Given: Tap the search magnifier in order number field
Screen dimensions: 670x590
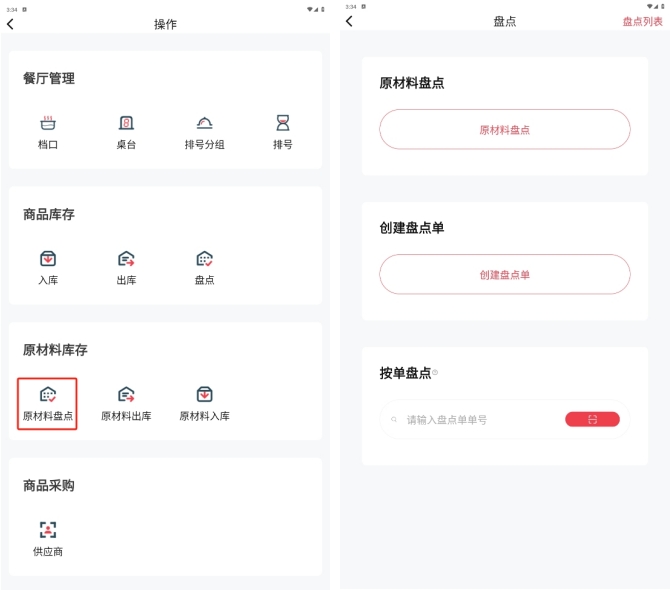Looking at the screenshot, I should tap(395, 420).
